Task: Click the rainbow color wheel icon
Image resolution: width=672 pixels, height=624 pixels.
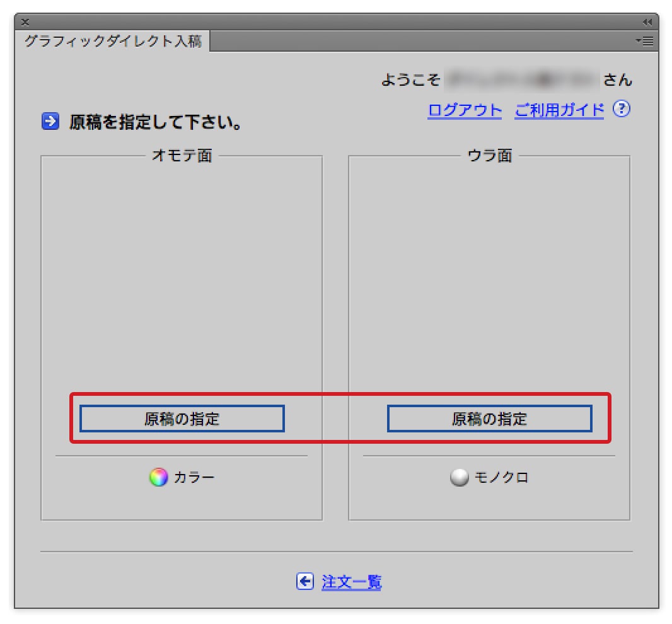Action: [158, 477]
